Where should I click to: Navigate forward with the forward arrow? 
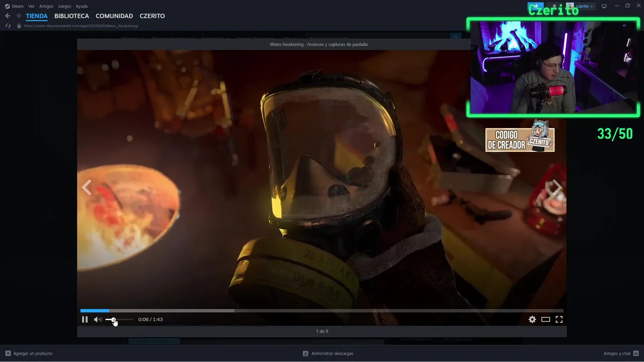point(18,16)
